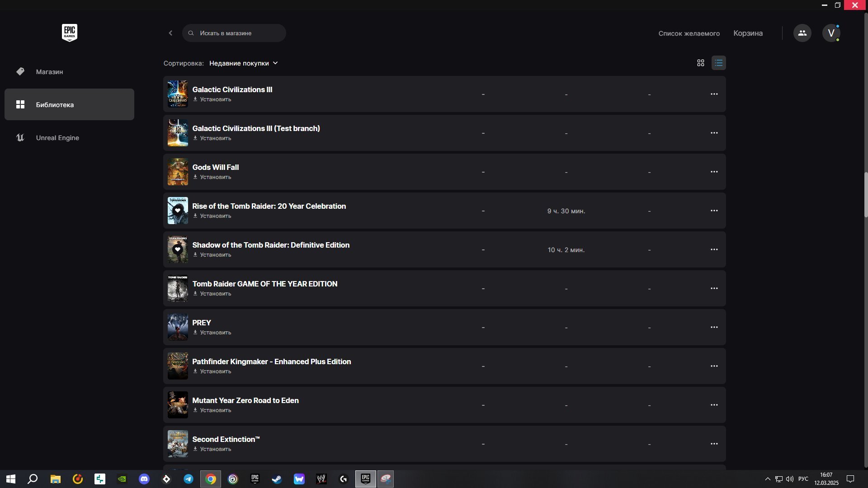
Task: Click Pathfinder Kingmaker cover thumbnail
Action: point(178,366)
